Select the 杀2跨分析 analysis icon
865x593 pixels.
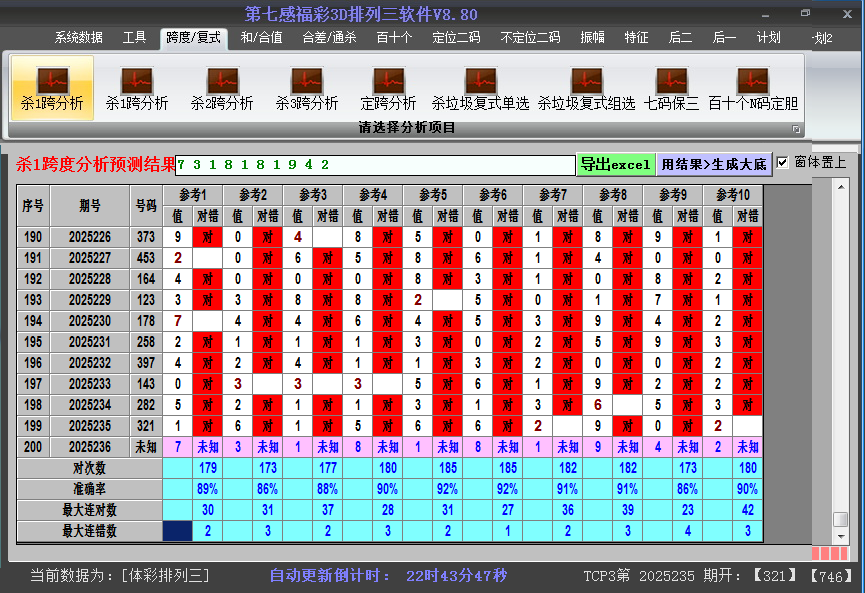[222, 87]
